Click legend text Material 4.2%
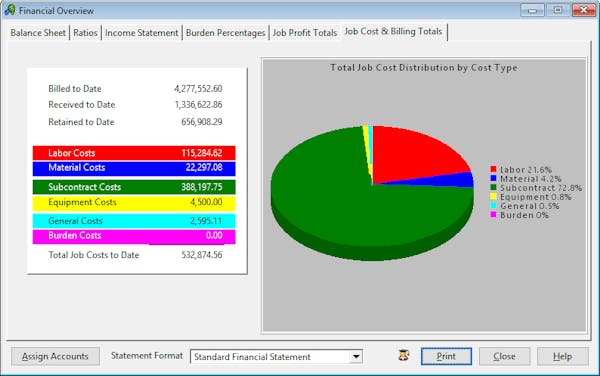600x376 pixels. [x=531, y=179]
